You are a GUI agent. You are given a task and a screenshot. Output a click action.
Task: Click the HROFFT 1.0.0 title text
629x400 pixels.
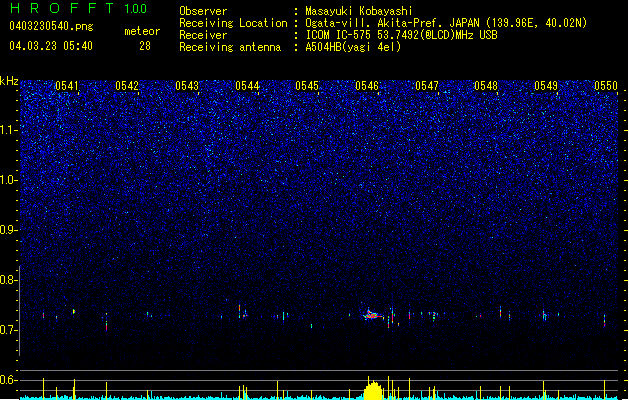78,8
